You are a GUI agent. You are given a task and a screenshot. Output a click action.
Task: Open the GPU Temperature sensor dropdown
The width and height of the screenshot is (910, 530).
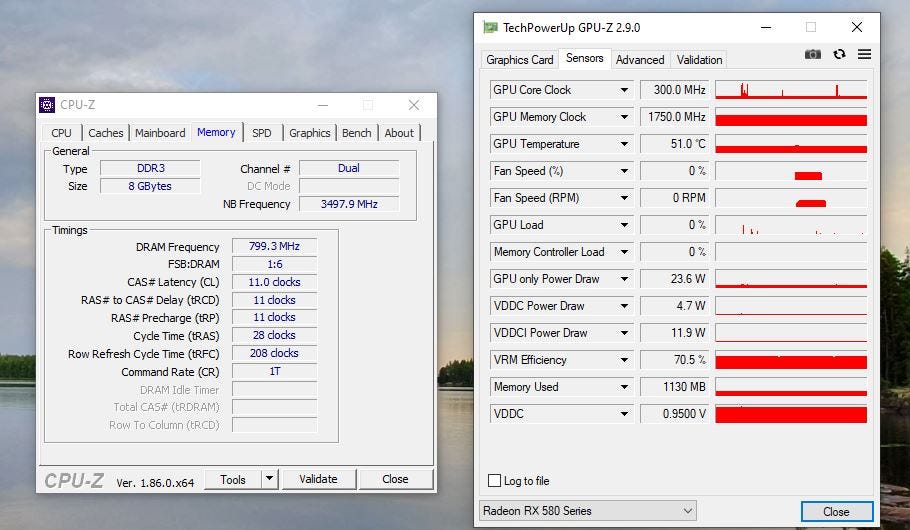[x=624, y=144]
